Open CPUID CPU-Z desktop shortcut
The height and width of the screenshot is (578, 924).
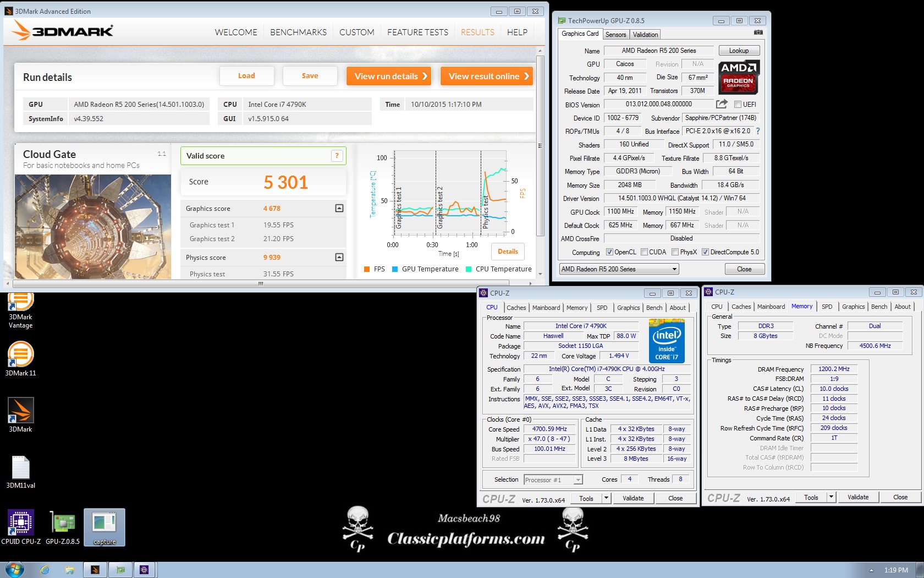point(21,527)
